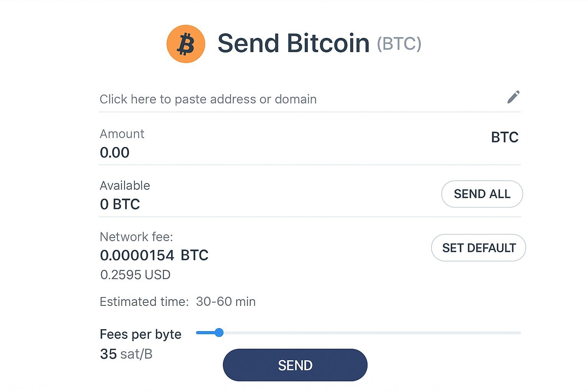The width and height of the screenshot is (588, 392).
Task: Click the Available 0 BTC balance text
Action: click(x=119, y=204)
